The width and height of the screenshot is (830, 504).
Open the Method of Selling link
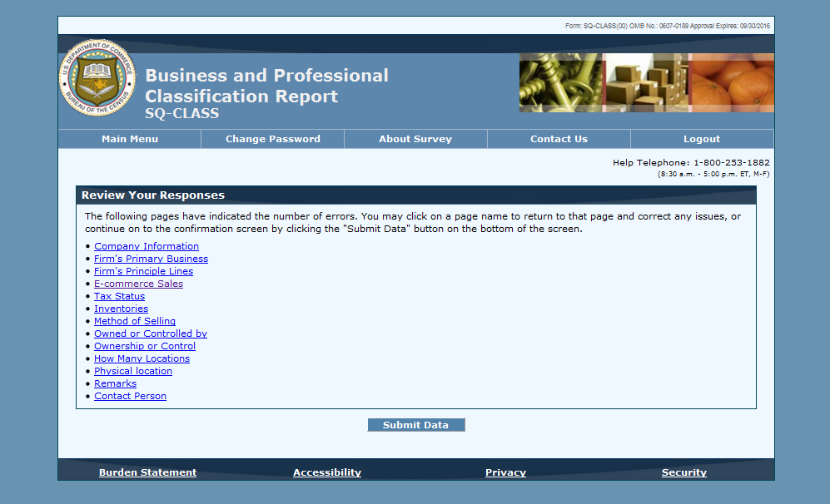pos(134,321)
